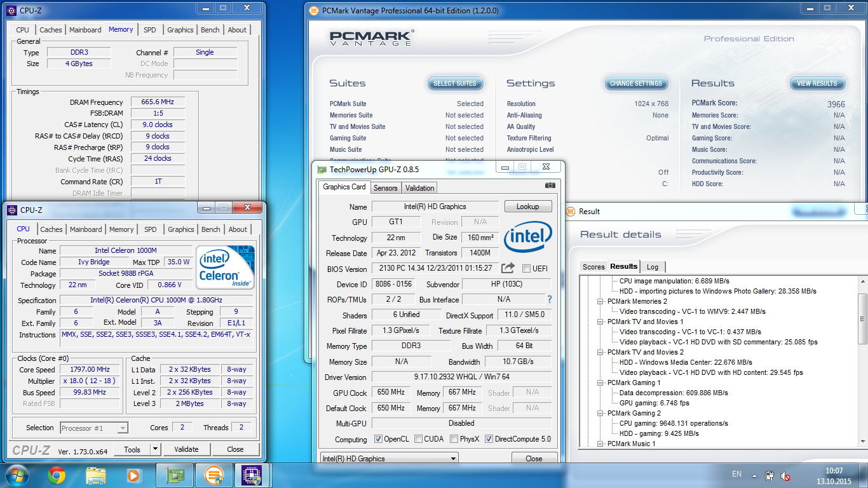868x488 pixels.
Task: Open the Intel(R) HD Graphics GPU selector dropdown
Action: pos(389,458)
